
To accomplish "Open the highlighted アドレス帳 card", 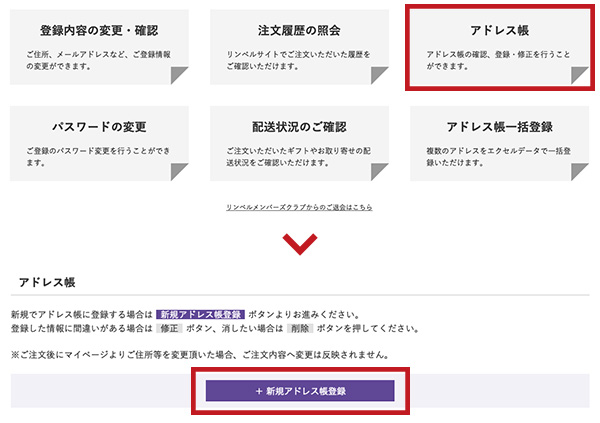I will (499, 46).
